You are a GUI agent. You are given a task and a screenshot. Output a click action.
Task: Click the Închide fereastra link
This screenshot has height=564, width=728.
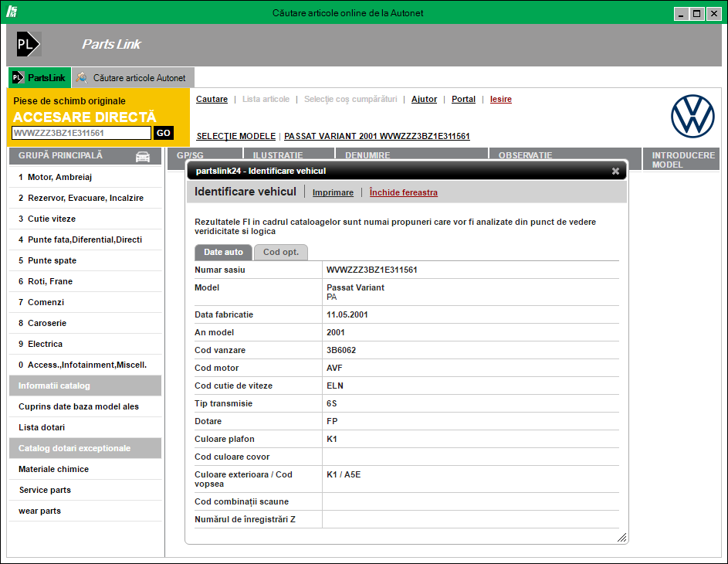click(404, 192)
